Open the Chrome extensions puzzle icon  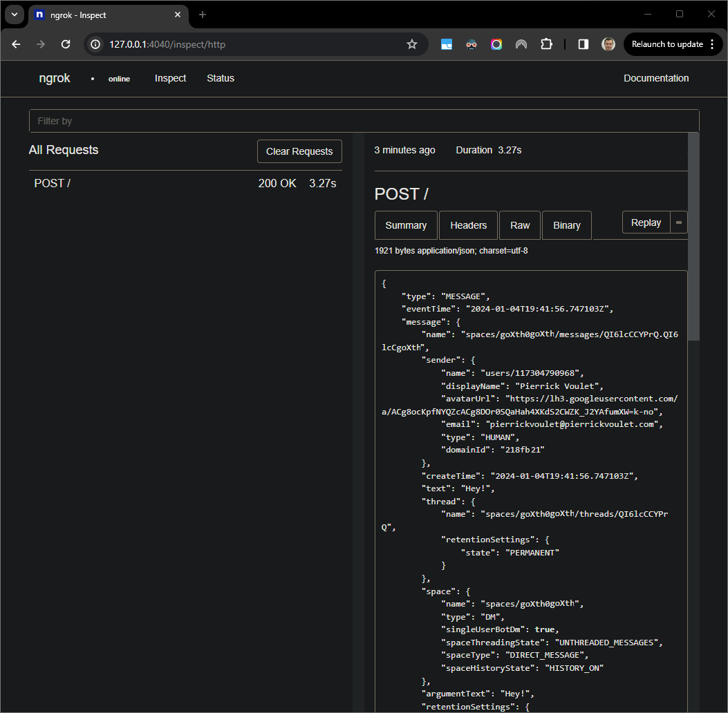(546, 44)
